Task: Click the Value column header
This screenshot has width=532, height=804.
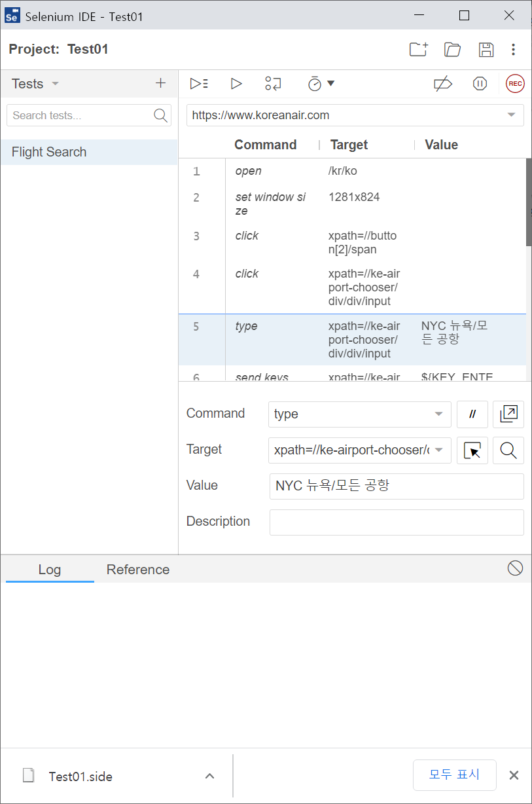Action: pos(442,145)
